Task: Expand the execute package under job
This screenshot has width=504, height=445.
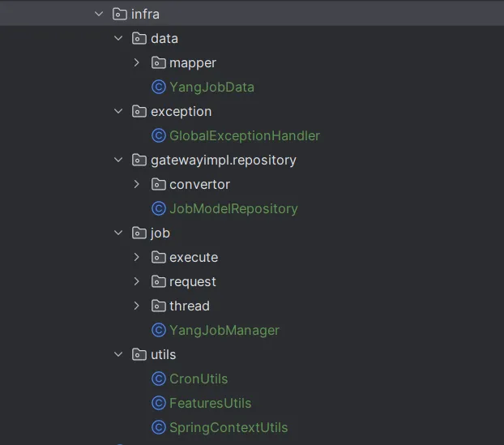Action: 137,257
